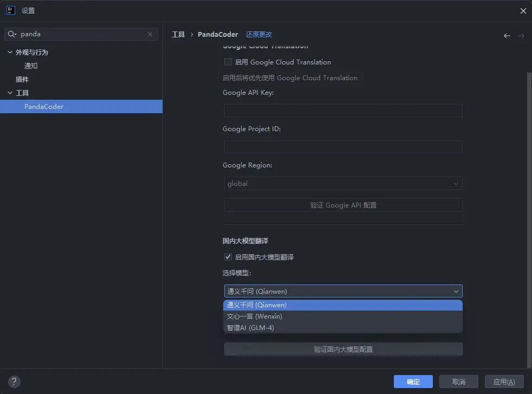Close the settings dialog window
Image resolution: width=532 pixels, height=394 pixels.
523,11
